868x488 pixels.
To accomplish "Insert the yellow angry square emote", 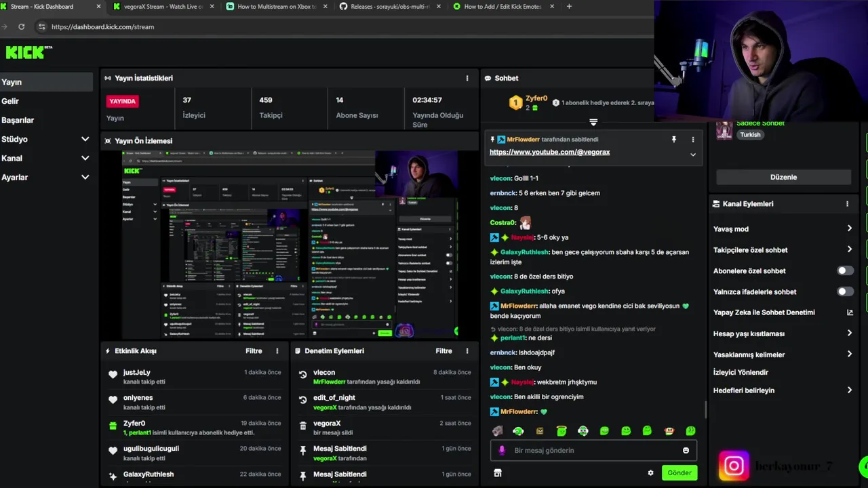I will point(540,431).
